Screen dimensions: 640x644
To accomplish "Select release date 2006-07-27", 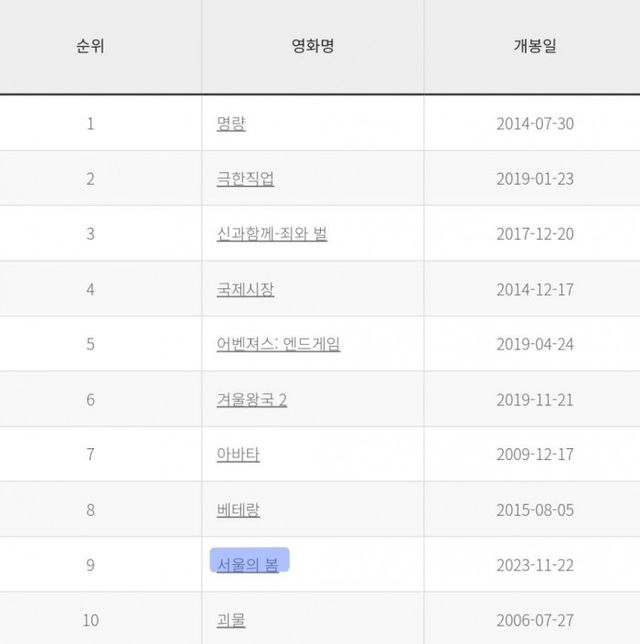I will pos(535,620).
